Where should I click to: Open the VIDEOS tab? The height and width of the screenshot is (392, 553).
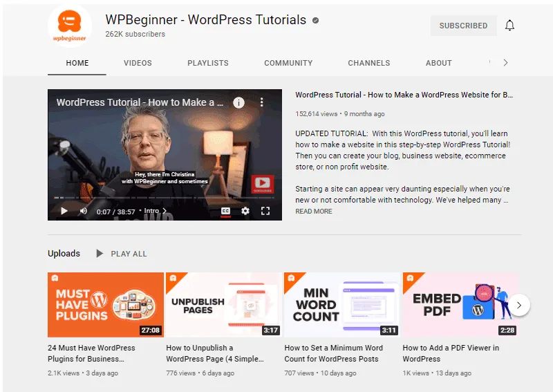pyautogui.click(x=138, y=63)
